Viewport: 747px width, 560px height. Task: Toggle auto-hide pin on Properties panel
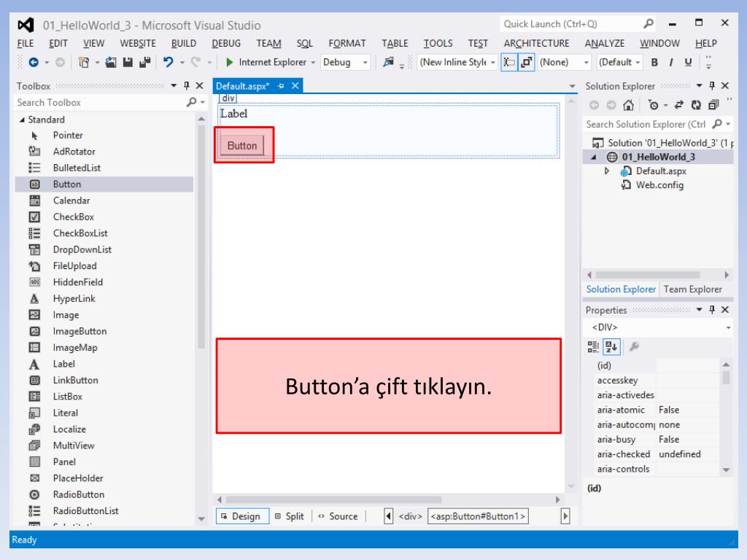(x=712, y=309)
